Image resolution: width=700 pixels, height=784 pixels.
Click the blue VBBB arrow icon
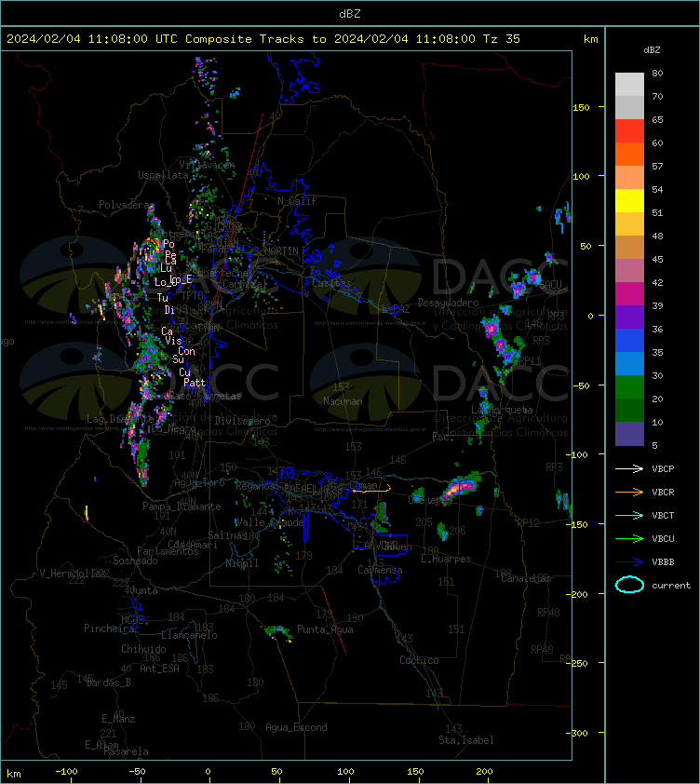tap(629, 562)
